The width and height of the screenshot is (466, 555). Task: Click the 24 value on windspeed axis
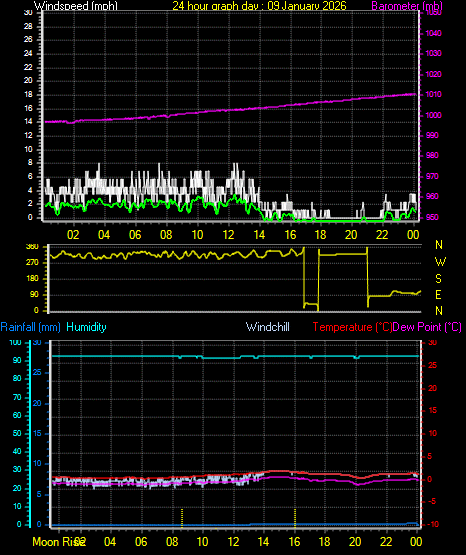28,53
